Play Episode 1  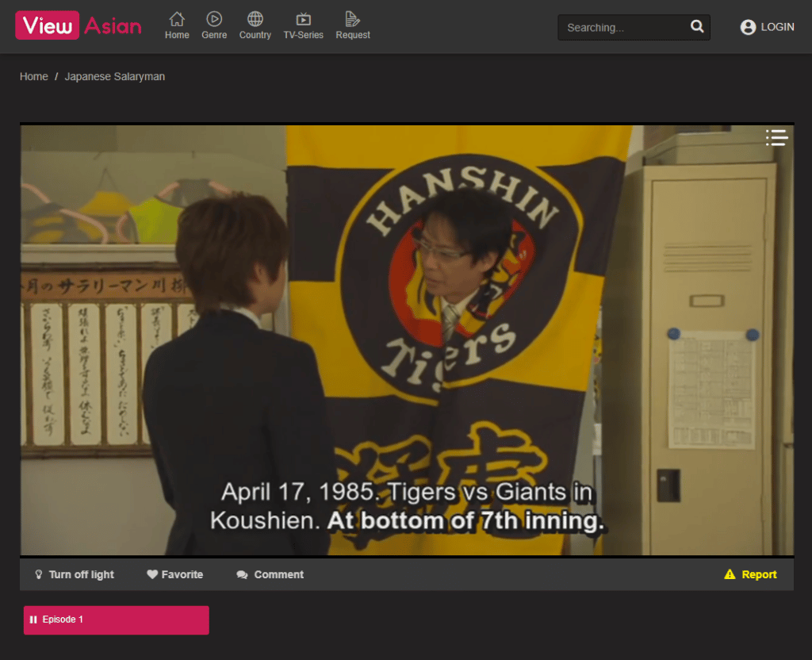coord(116,620)
